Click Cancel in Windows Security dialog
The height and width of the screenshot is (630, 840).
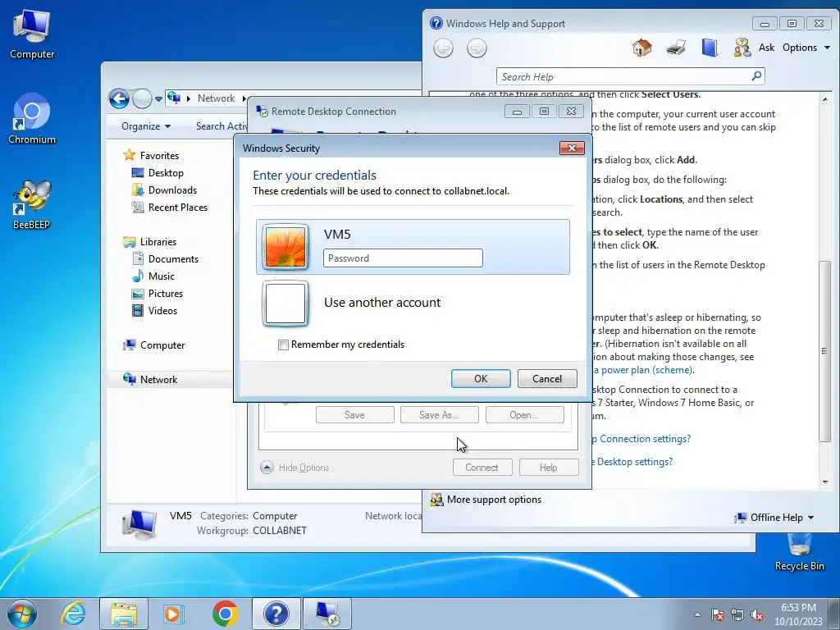(547, 379)
